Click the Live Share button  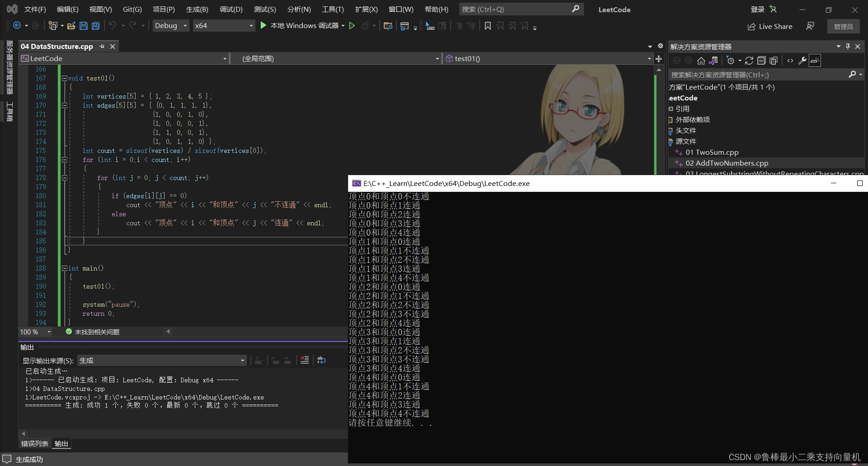click(x=770, y=27)
